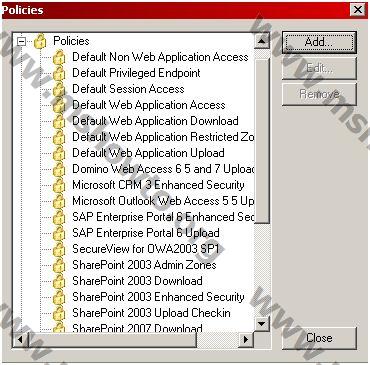The width and height of the screenshot is (370, 365).
Task: Click lock icon beside Microsoft Outlook Web Access
Action: tap(59, 201)
